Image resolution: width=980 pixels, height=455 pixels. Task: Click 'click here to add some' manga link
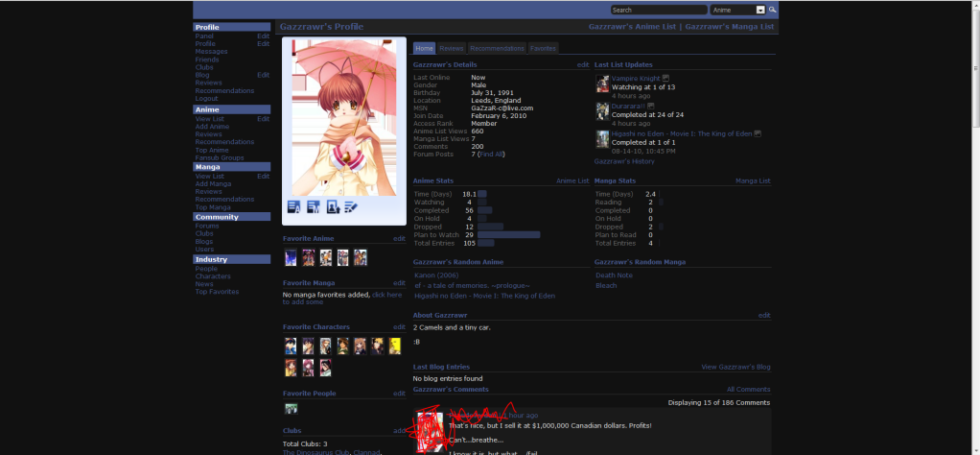342,299
